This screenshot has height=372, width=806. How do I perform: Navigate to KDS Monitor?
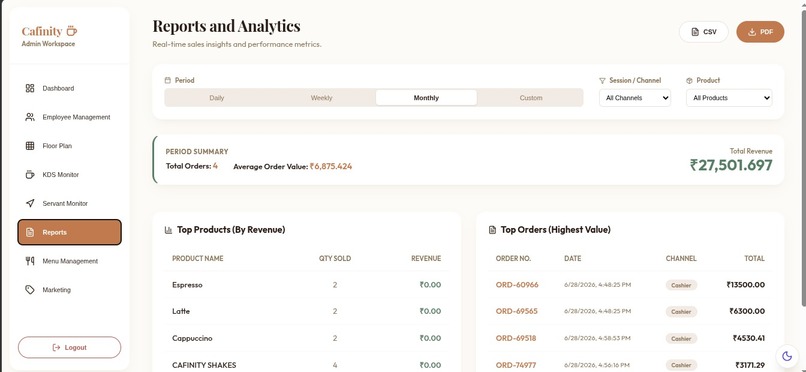(69, 175)
